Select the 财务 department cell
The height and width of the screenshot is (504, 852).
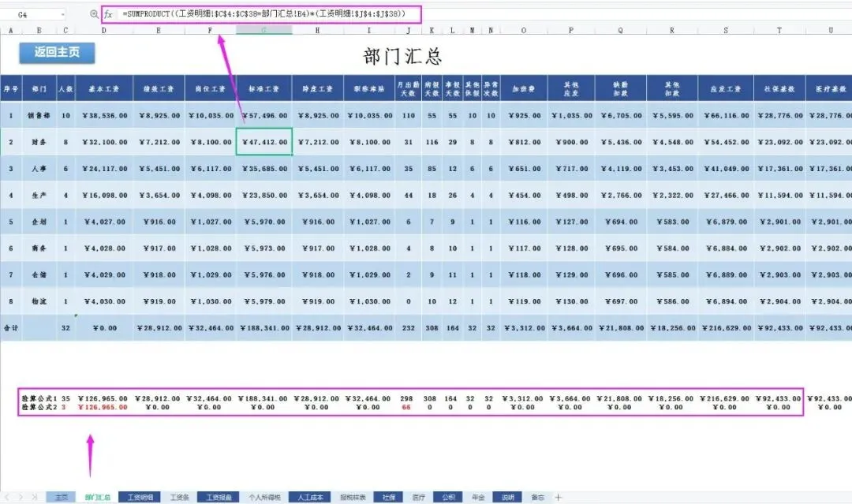[x=39, y=142]
